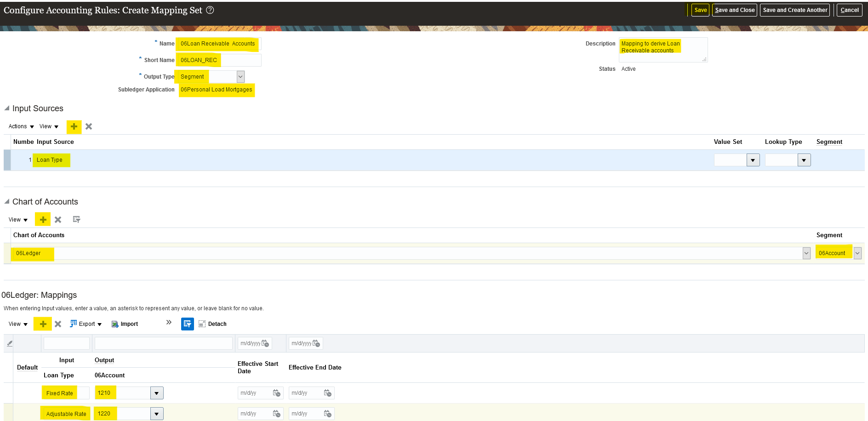Collapse the Chart of Accounts section
This screenshot has height=421, width=868.
click(7, 202)
